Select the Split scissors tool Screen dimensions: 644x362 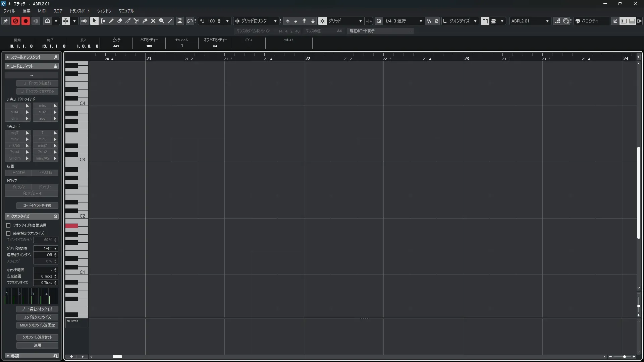137,21
